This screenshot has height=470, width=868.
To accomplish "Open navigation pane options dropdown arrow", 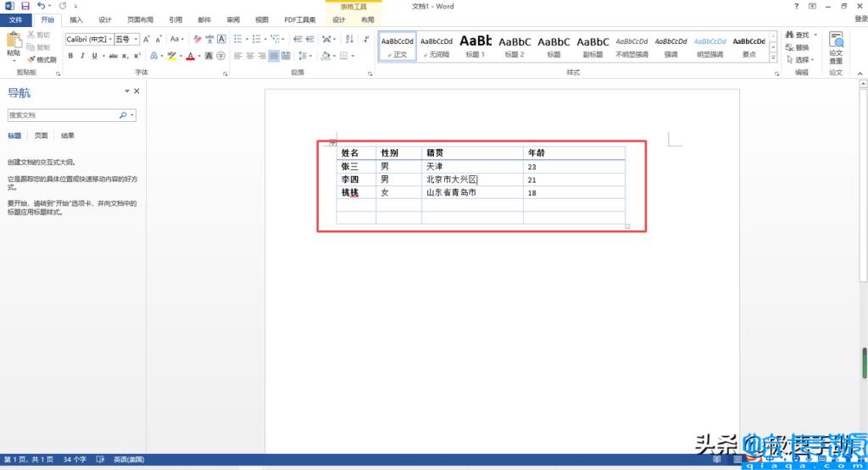I will coord(127,91).
